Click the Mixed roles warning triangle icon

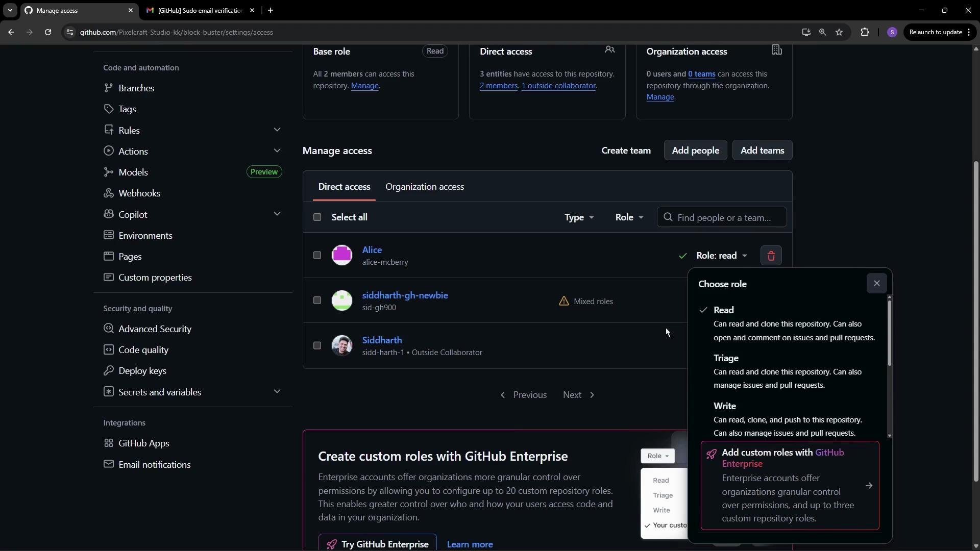click(x=563, y=301)
